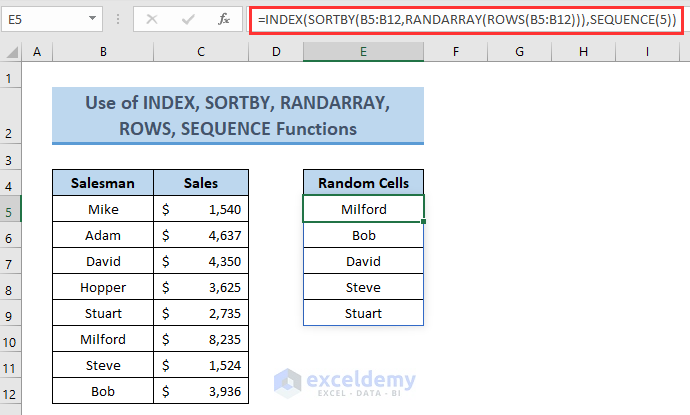Click the Sales header cell
The image size is (690, 415).
coord(200,183)
